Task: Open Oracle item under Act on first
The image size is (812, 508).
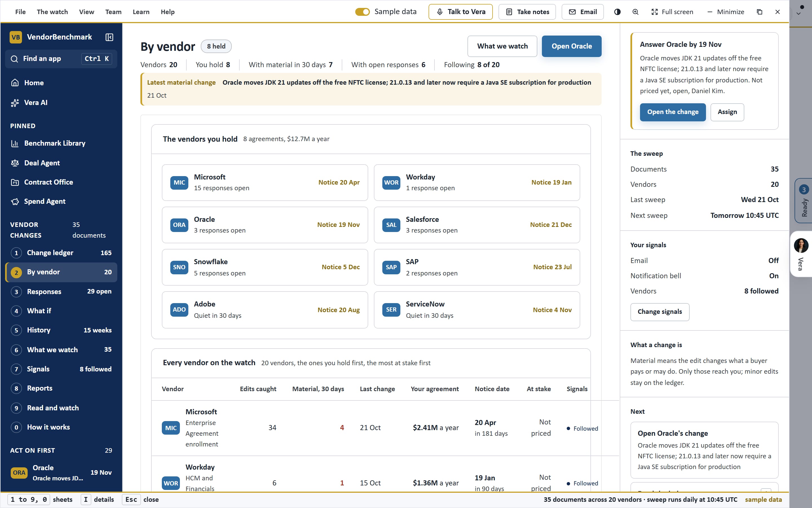Action: 61,472
